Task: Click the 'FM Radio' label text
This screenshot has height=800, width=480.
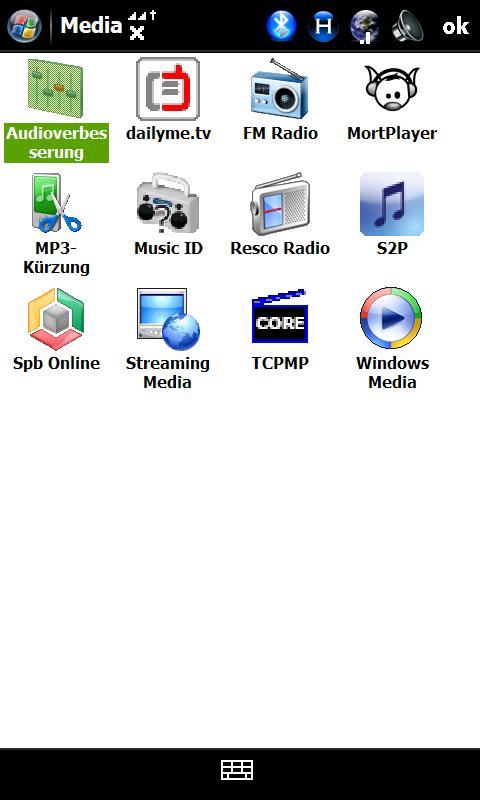Action: point(280,134)
